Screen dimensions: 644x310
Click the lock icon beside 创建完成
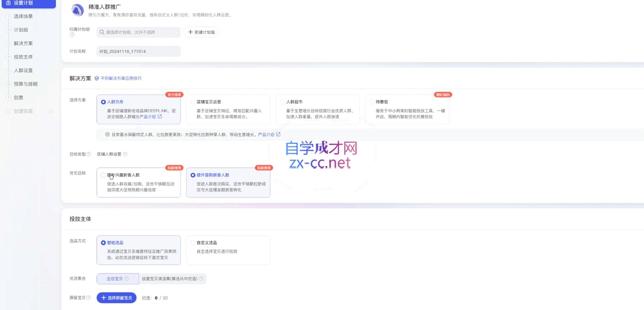point(51,111)
